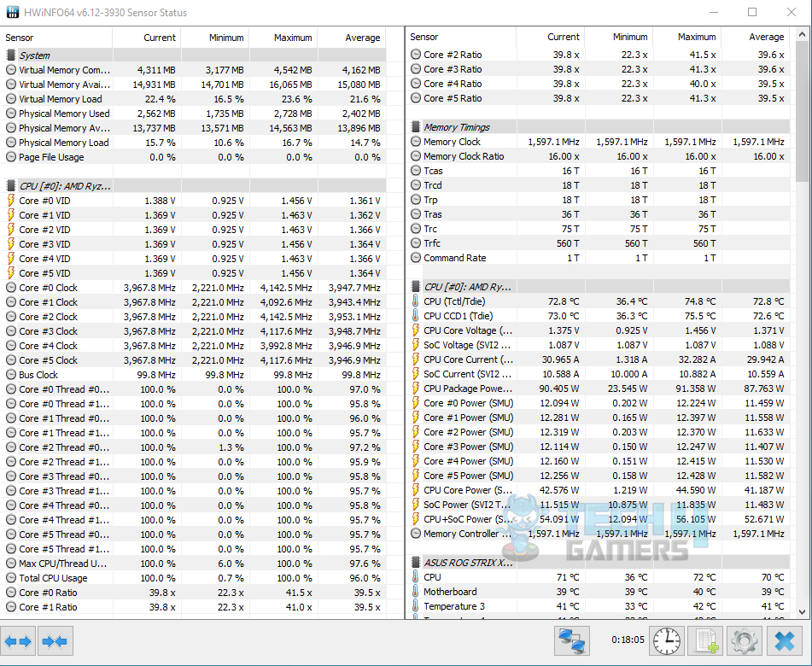Screen dimensions: 812x666
Task: Start logging with the sheet-plus icon
Action: point(706,641)
